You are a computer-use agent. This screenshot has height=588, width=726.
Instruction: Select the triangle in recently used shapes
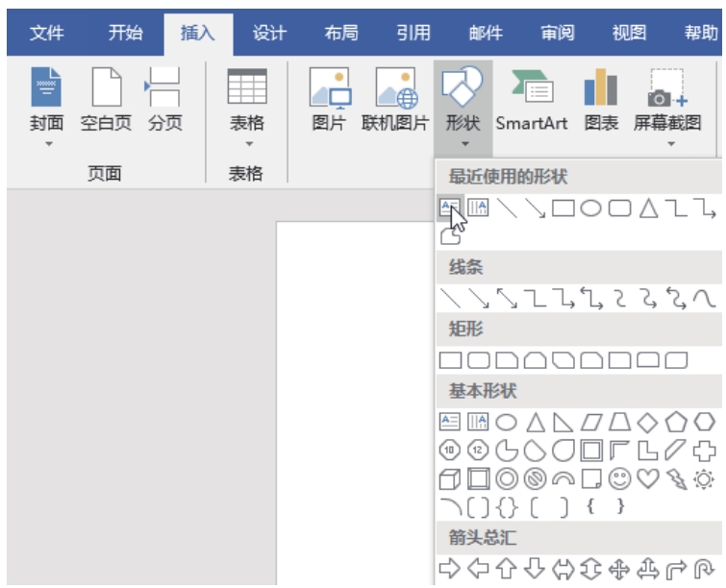648,208
